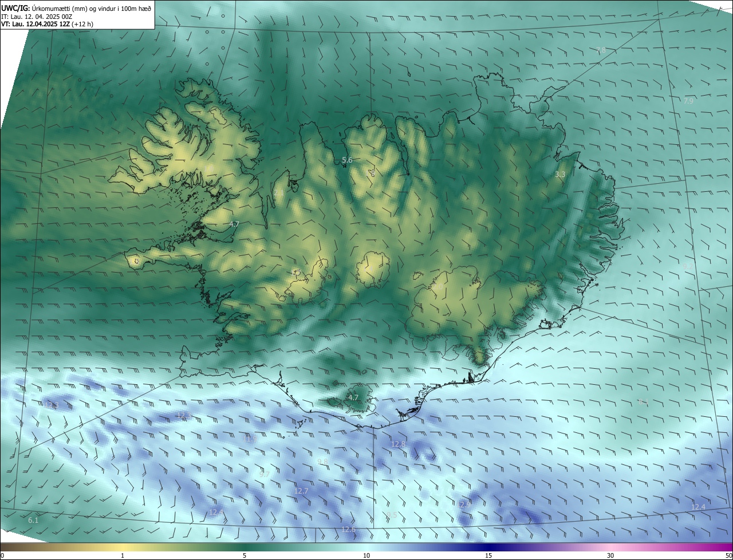Click the '50' tick label on the color scale
Viewport: 733px width, 560px height.
point(728,556)
